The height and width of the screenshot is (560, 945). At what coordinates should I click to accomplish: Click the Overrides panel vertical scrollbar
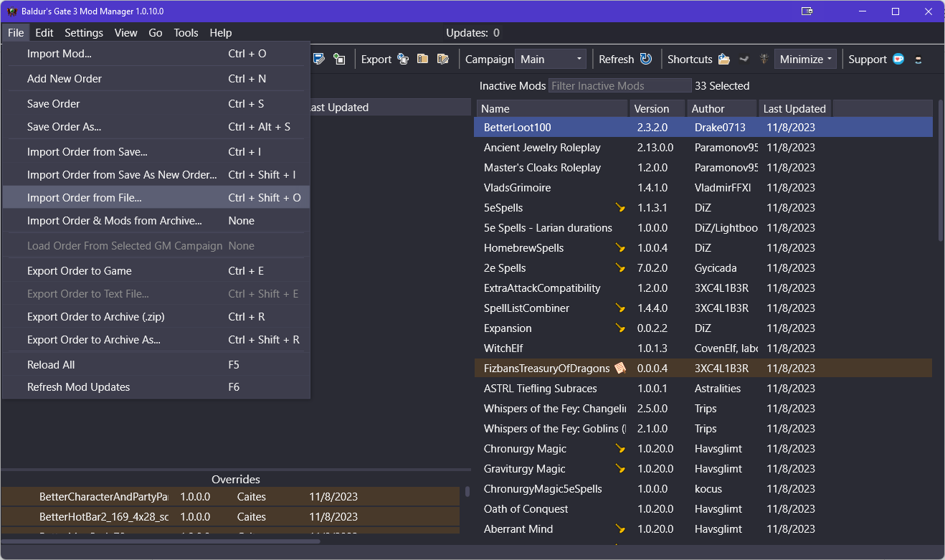tap(467, 492)
